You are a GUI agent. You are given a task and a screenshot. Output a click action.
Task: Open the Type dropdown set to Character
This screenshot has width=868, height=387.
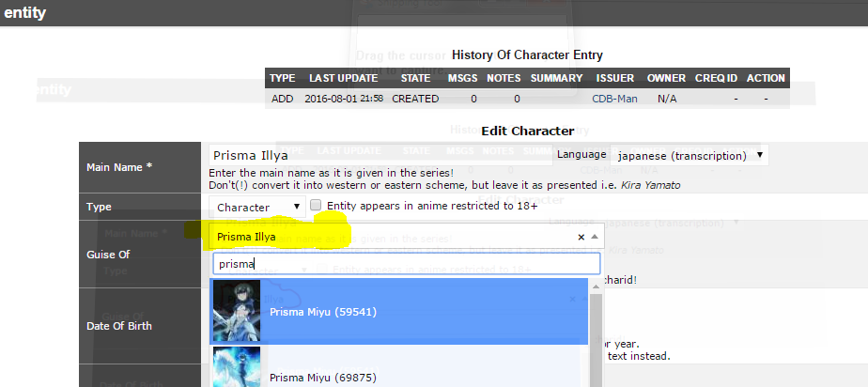(x=258, y=207)
